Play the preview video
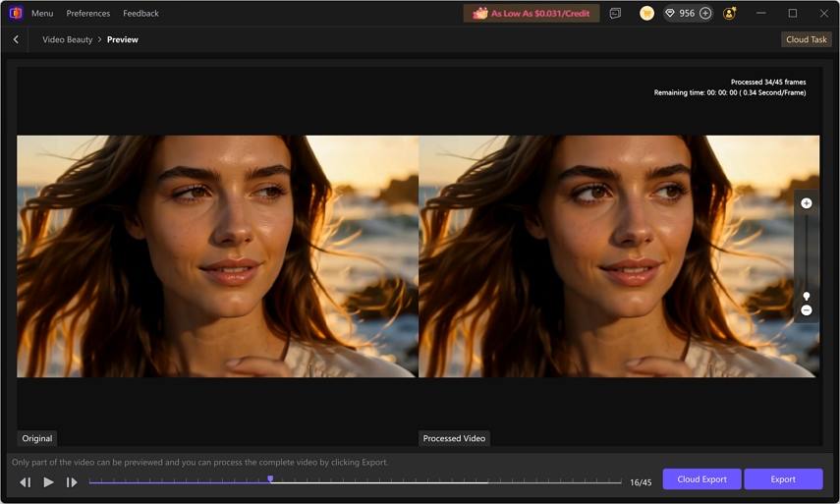 (x=48, y=482)
